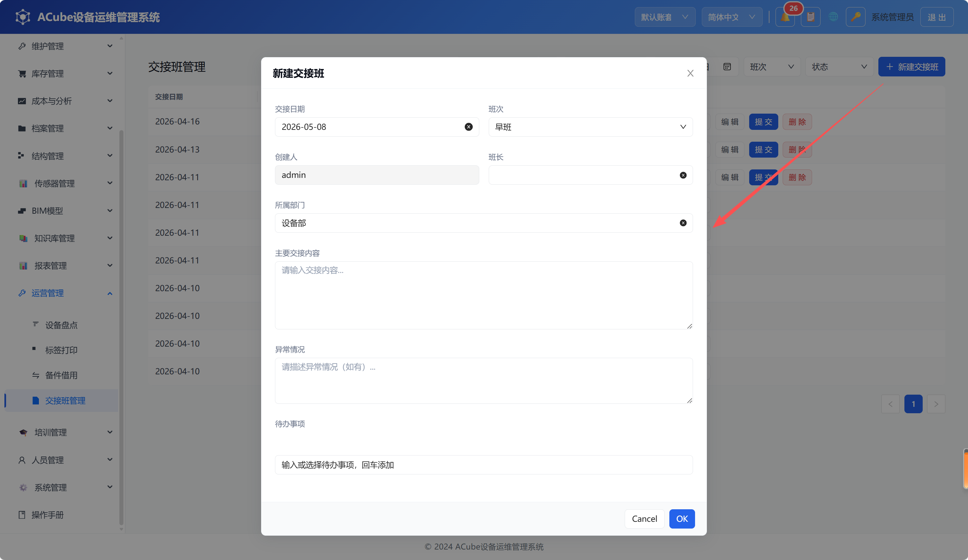Open 备件借用 in sidebar
This screenshot has width=968, height=560.
point(62,375)
